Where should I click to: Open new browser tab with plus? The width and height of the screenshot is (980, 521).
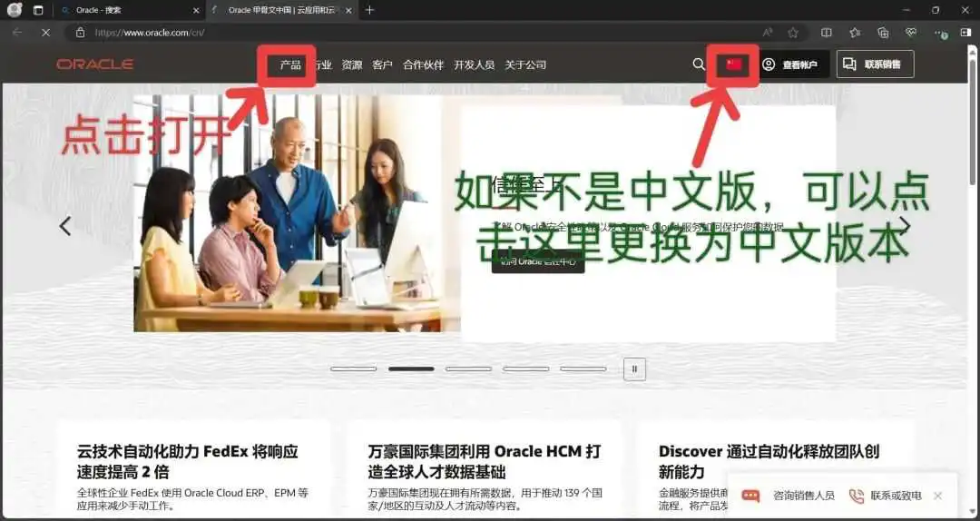point(369,10)
